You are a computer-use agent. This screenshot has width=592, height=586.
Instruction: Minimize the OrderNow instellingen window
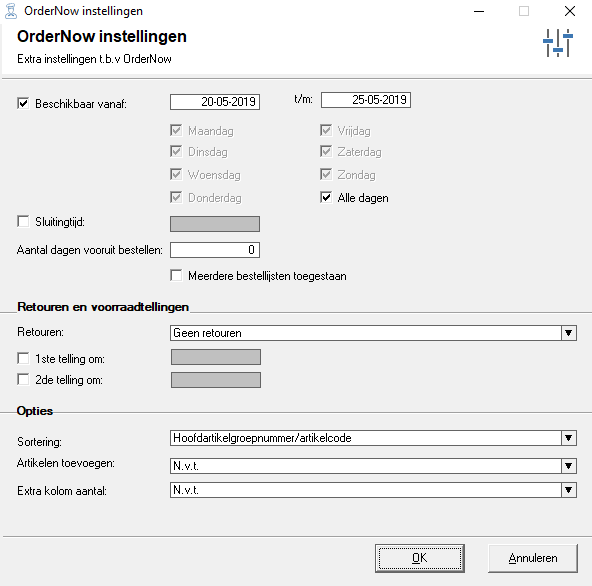[479, 11]
